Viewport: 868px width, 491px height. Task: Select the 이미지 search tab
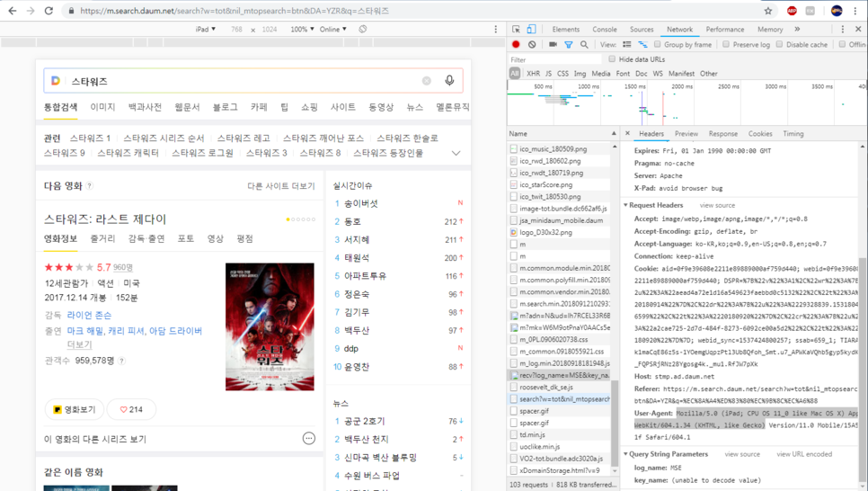102,107
